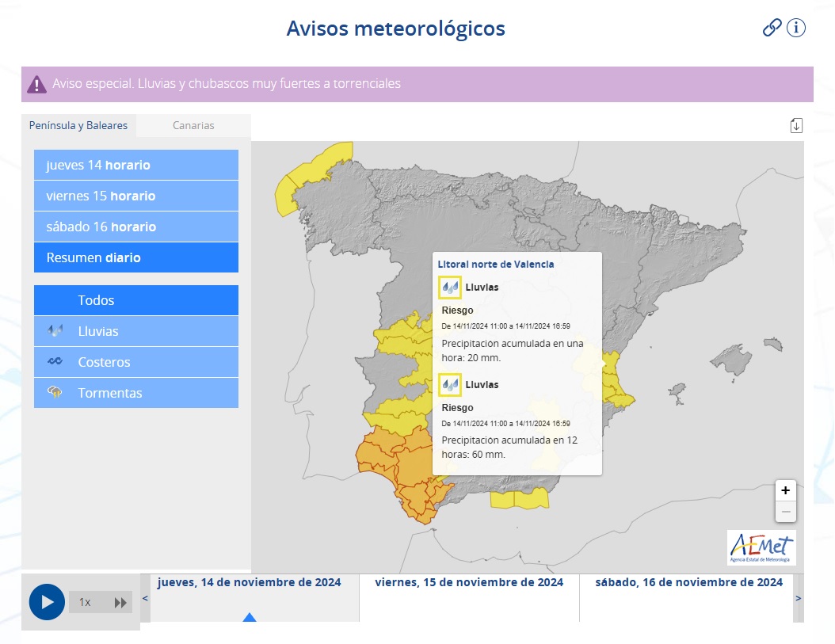Open the special warning triangle banner

click(x=36, y=84)
